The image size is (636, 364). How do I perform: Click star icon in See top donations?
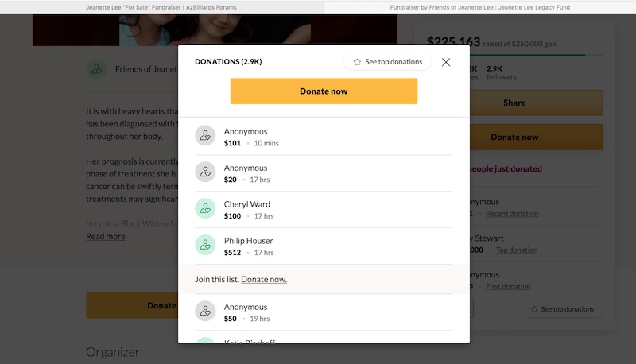pyautogui.click(x=358, y=62)
